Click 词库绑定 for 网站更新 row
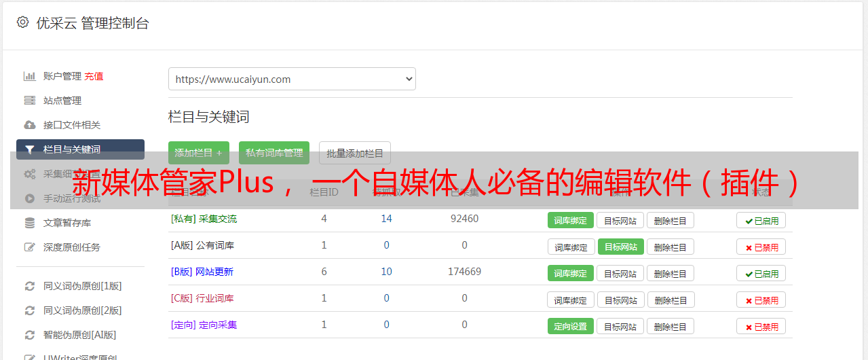868x360 pixels. pos(571,273)
